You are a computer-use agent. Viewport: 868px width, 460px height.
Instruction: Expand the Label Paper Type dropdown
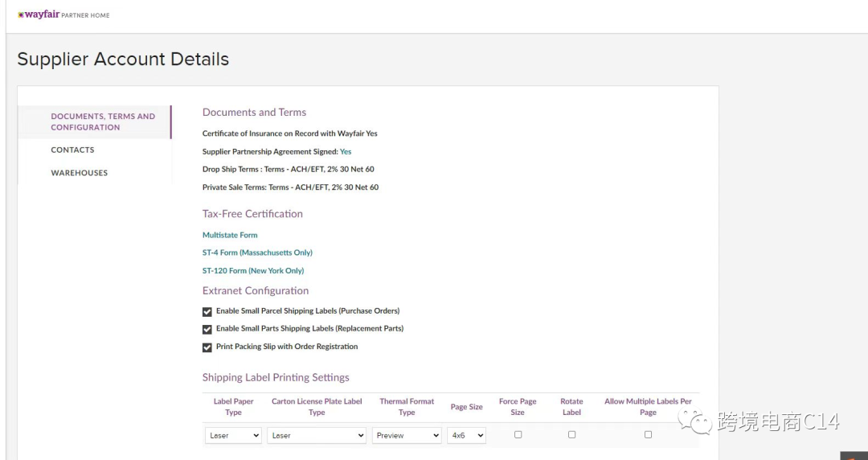click(x=233, y=435)
